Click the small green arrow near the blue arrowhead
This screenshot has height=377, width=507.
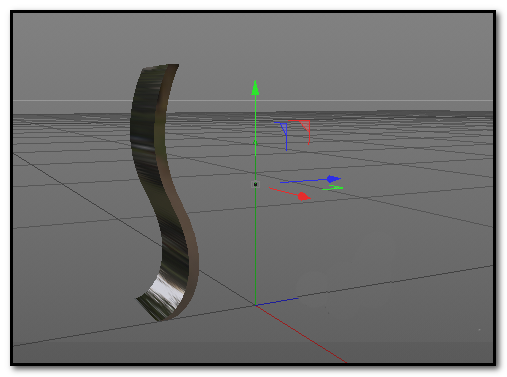[333, 188]
